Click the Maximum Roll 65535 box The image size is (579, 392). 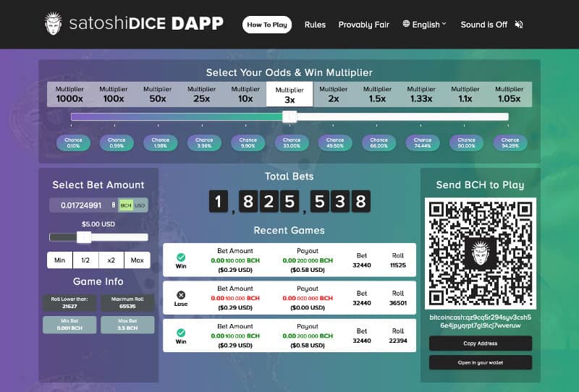coord(127,302)
